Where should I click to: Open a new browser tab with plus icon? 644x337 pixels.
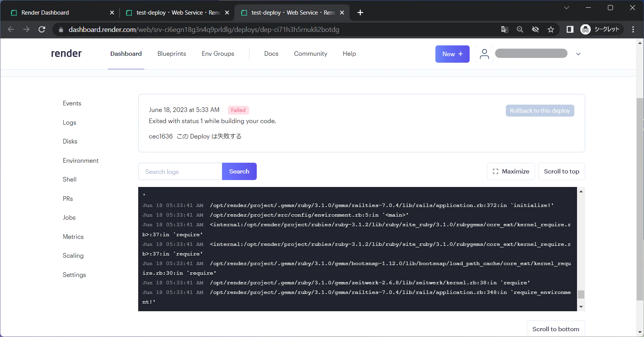click(360, 13)
